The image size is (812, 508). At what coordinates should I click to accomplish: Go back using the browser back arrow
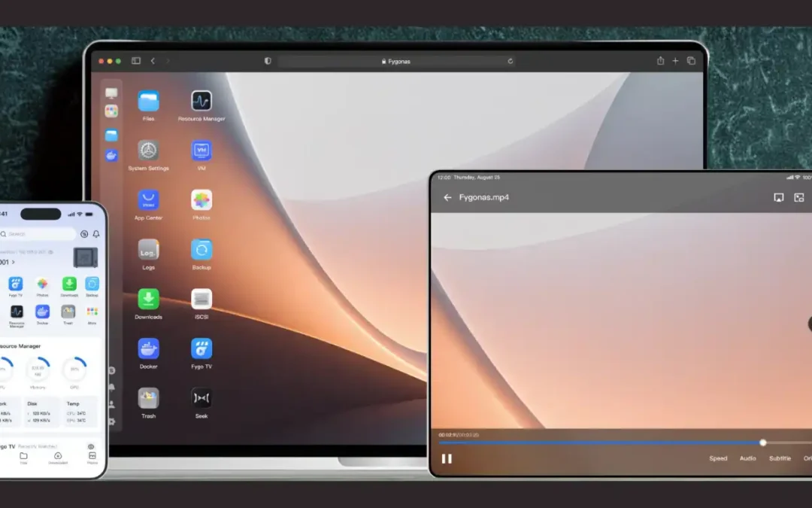pyautogui.click(x=153, y=61)
